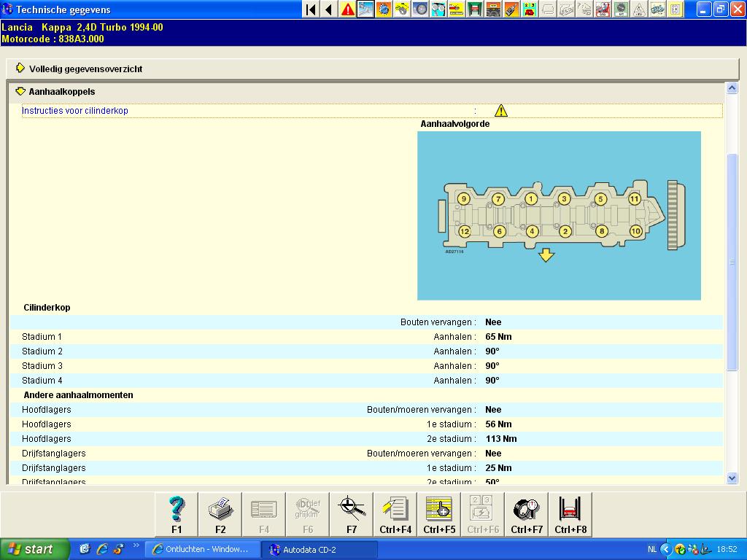Click the back arrow toolbar icon
The image size is (747, 560).
329,9
